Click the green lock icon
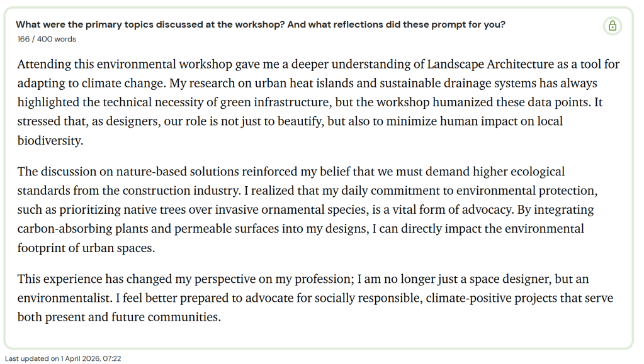This screenshot has height=364, width=644. click(x=612, y=26)
